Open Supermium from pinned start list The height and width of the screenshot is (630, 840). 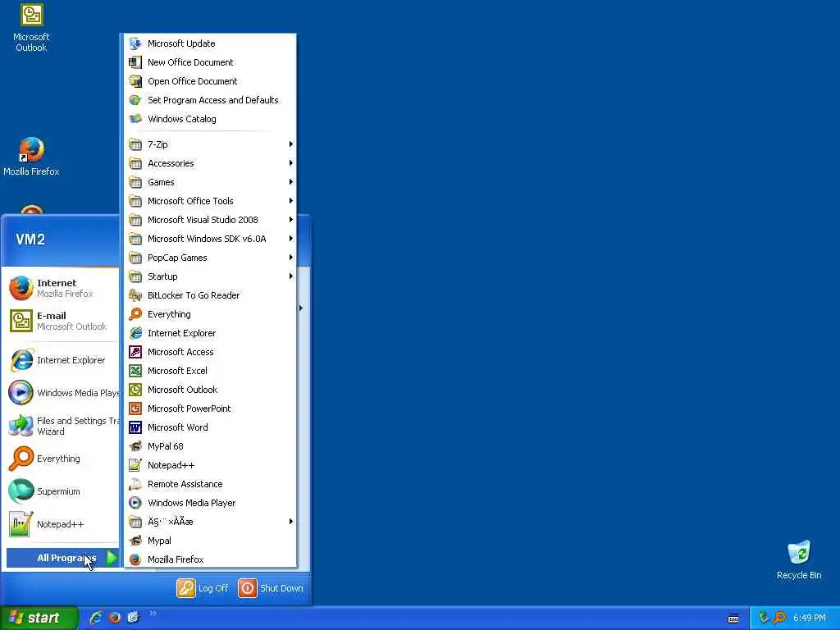click(62, 491)
